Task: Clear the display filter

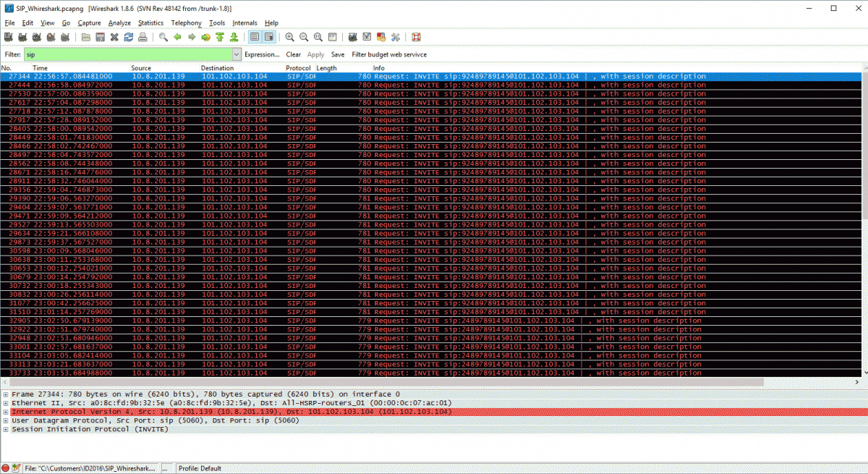Action: [293, 54]
